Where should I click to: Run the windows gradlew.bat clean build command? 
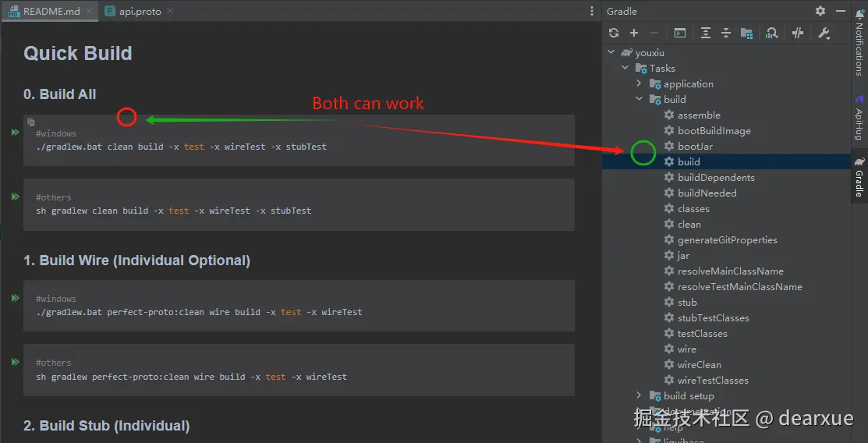tap(15, 133)
